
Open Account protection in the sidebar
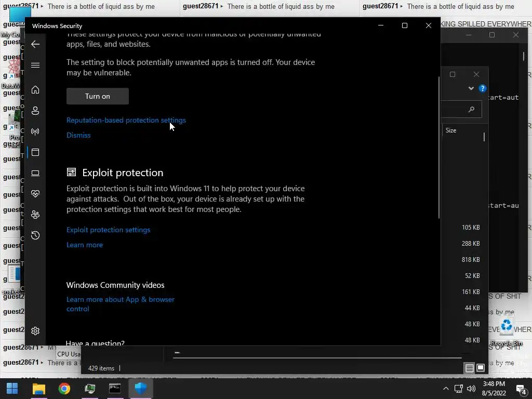35,111
